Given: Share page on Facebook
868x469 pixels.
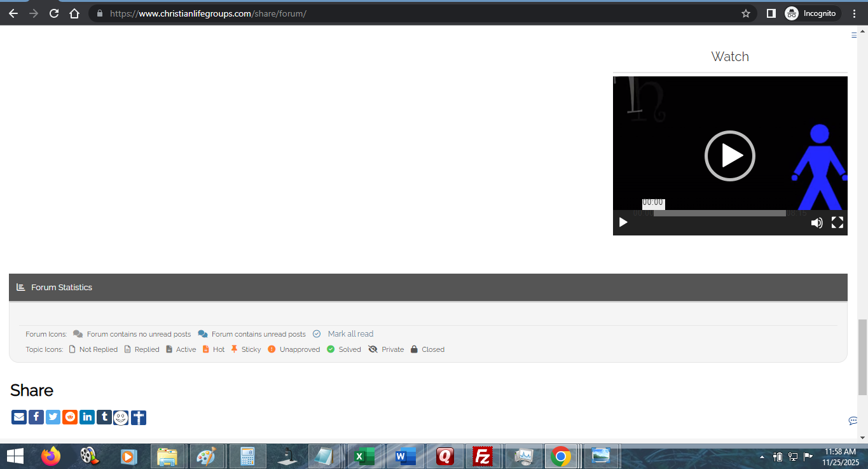Looking at the screenshot, I should 36,417.
